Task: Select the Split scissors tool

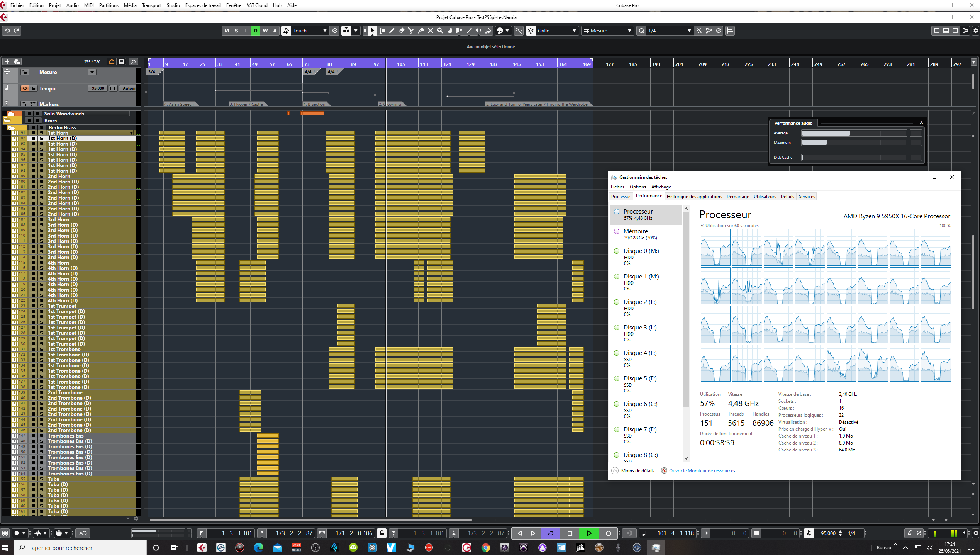Action: pos(411,31)
